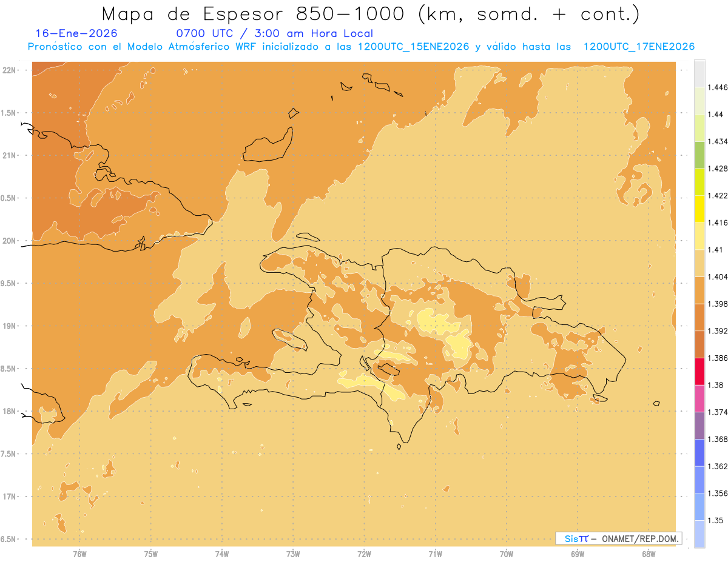Viewport: 728px width, 562px height.
Task: Pick the light blue swatch between 1.35 and 1.356
Action: [x=699, y=507]
